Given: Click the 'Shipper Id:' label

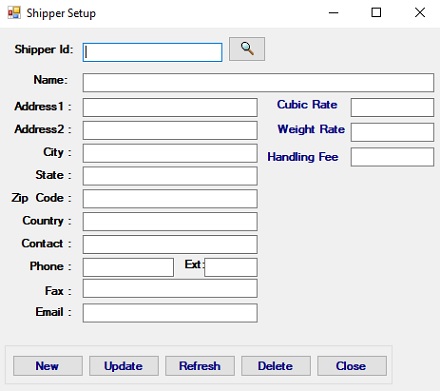Looking at the screenshot, I should 44,49.
